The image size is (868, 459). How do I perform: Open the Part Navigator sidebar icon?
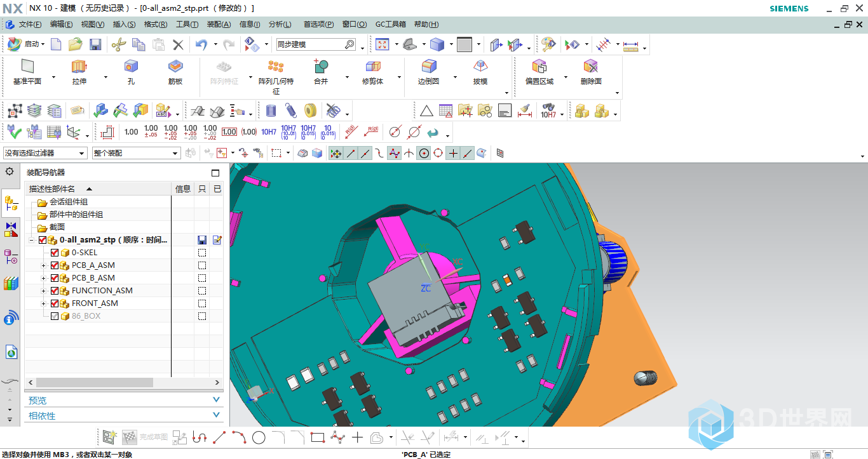(x=11, y=256)
